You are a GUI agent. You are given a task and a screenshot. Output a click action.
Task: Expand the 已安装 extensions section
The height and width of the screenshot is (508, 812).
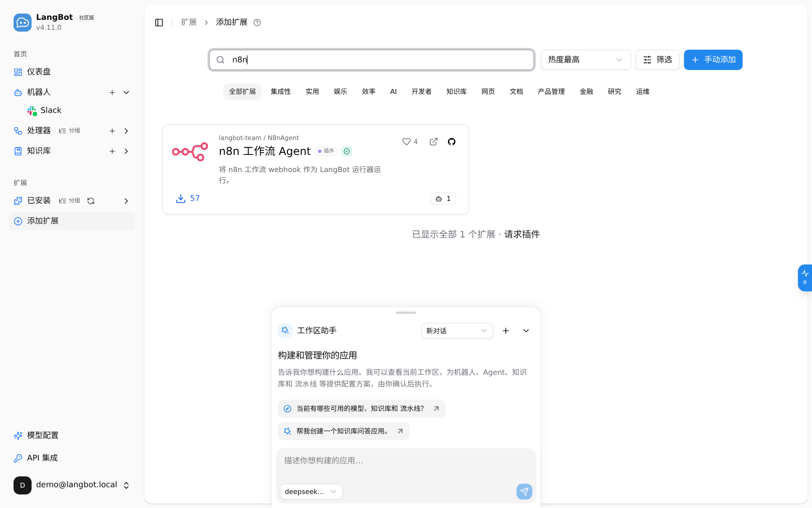click(x=126, y=201)
